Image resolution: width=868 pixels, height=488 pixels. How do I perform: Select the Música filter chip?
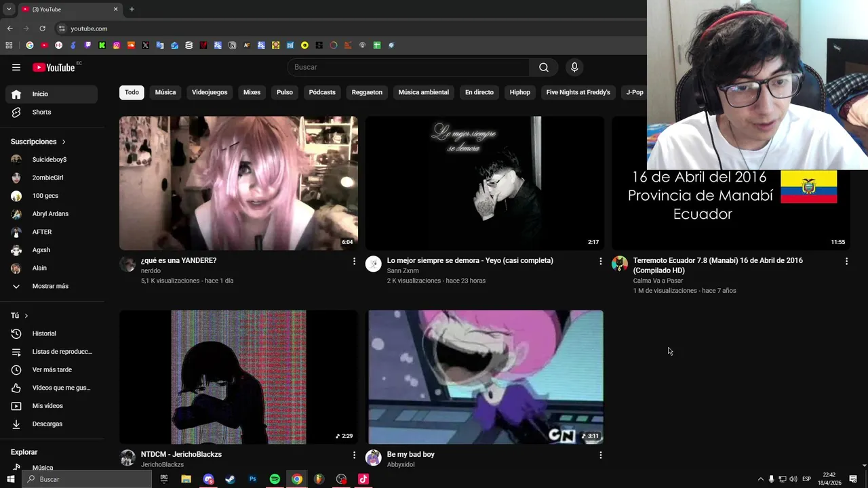click(165, 92)
